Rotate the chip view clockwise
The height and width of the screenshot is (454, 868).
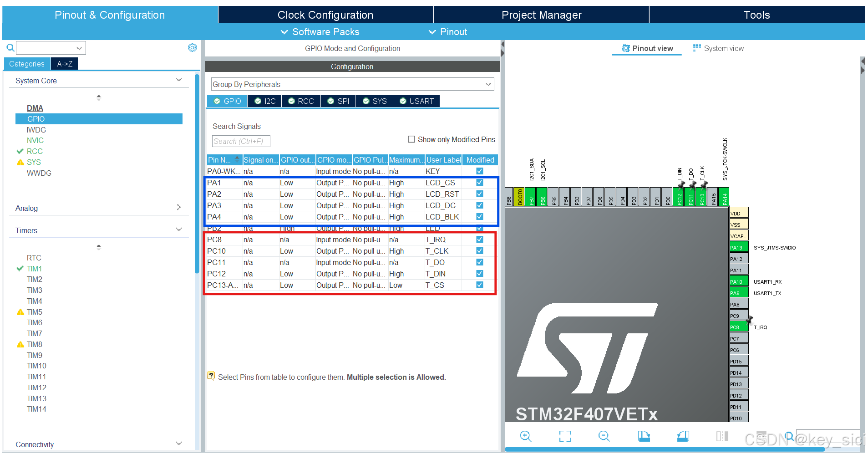pyautogui.click(x=644, y=436)
